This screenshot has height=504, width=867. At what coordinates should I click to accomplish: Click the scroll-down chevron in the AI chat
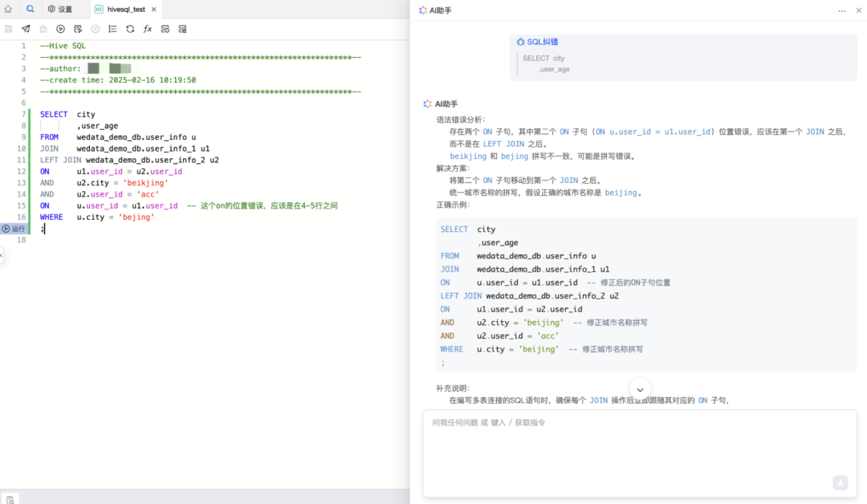(x=640, y=389)
